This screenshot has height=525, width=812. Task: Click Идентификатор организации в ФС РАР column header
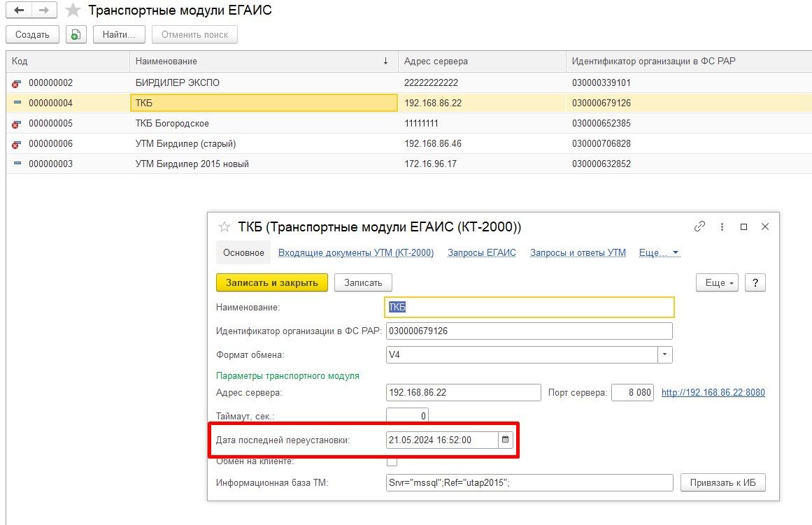(x=689, y=61)
